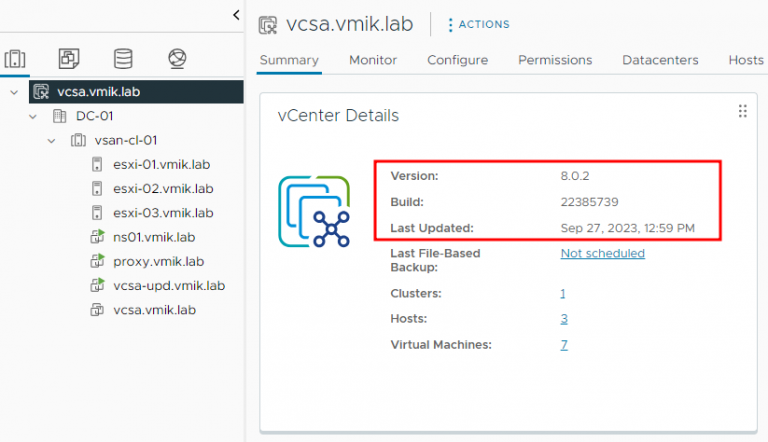Click the Sep 27, 2023, 12:59 PM value
768x442 pixels.
pos(627,228)
